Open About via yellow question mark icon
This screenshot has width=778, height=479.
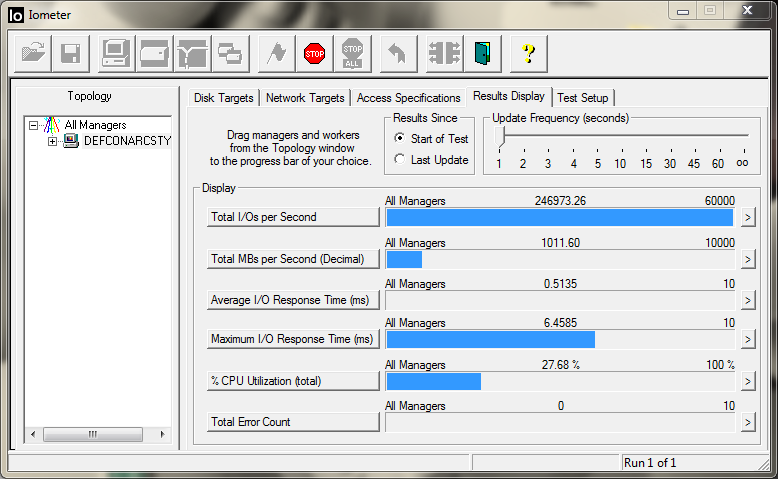pyautogui.click(x=529, y=53)
